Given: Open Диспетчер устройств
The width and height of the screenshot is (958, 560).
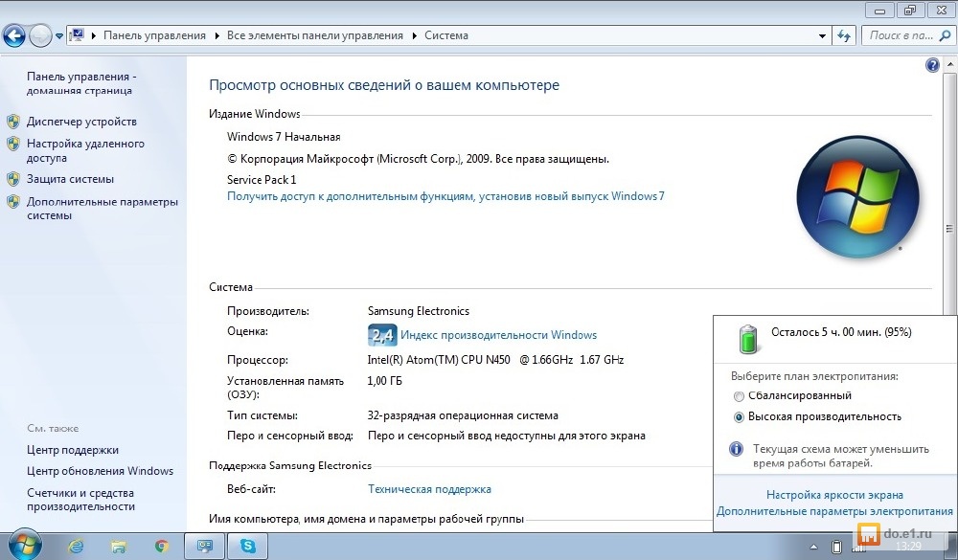Looking at the screenshot, I should [x=81, y=122].
